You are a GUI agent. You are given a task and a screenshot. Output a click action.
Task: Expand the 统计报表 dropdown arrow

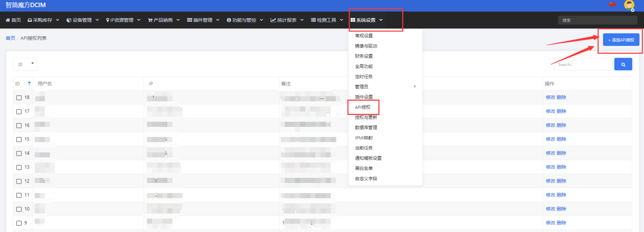(302, 20)
